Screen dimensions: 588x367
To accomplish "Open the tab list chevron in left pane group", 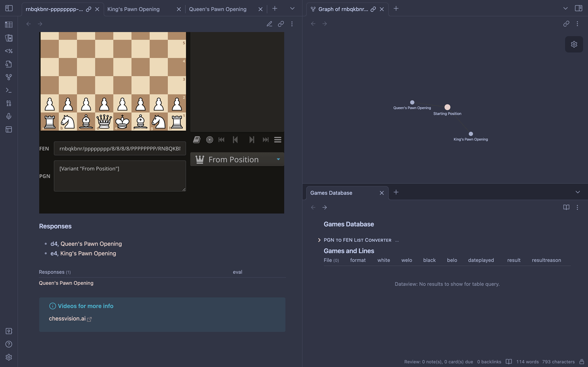I will point(292,8).
